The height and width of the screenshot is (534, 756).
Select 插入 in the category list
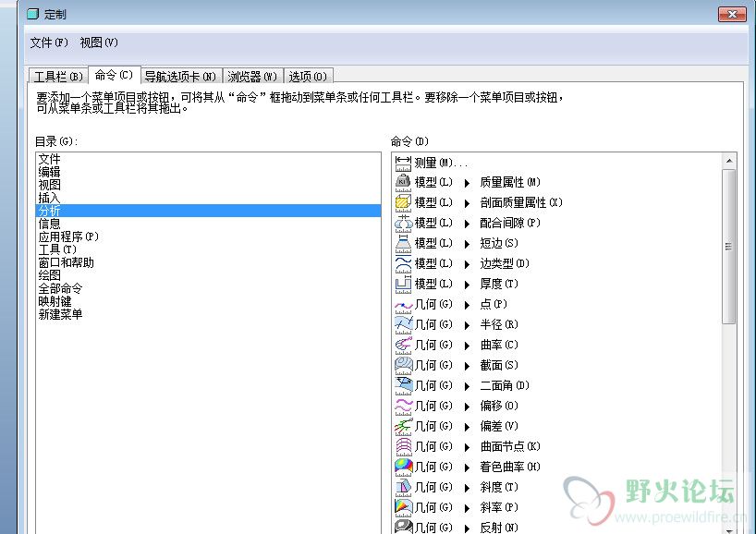[208, 198]
